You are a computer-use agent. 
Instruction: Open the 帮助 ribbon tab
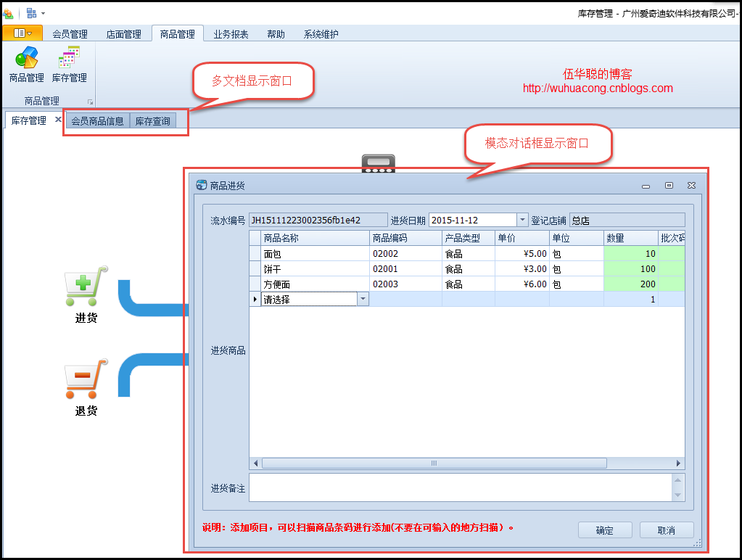click(276, 34)
